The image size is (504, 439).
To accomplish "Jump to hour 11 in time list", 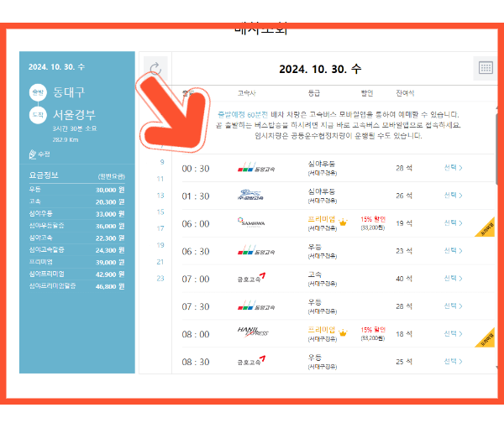I will pyautogui.click(x=160, y=179).
